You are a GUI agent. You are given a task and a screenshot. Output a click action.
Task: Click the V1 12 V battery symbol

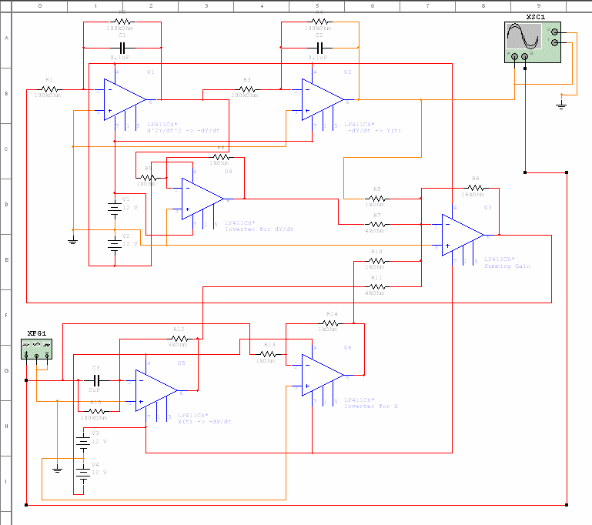click(x=115, y=208)
